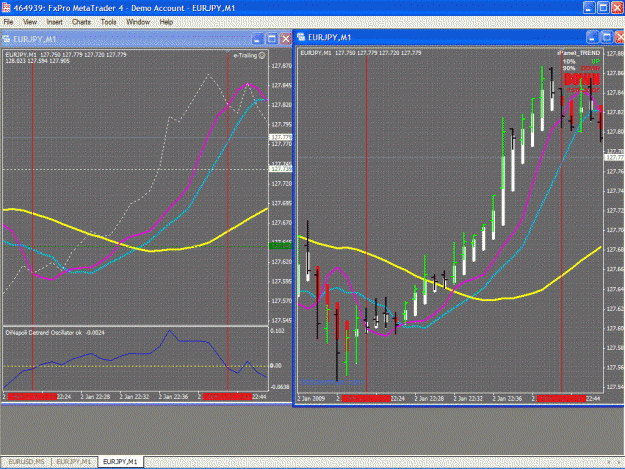
Task: Open the Insert menu
Action: pyautogui.click(x=55, y=22)
